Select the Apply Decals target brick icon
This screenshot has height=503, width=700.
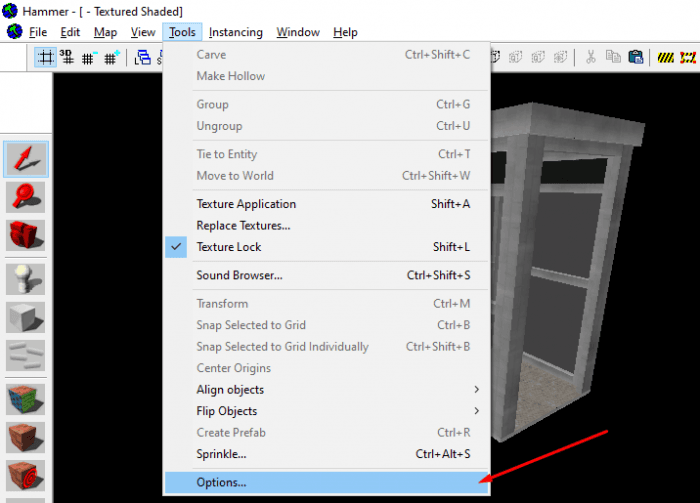click(x=25, y=475)
